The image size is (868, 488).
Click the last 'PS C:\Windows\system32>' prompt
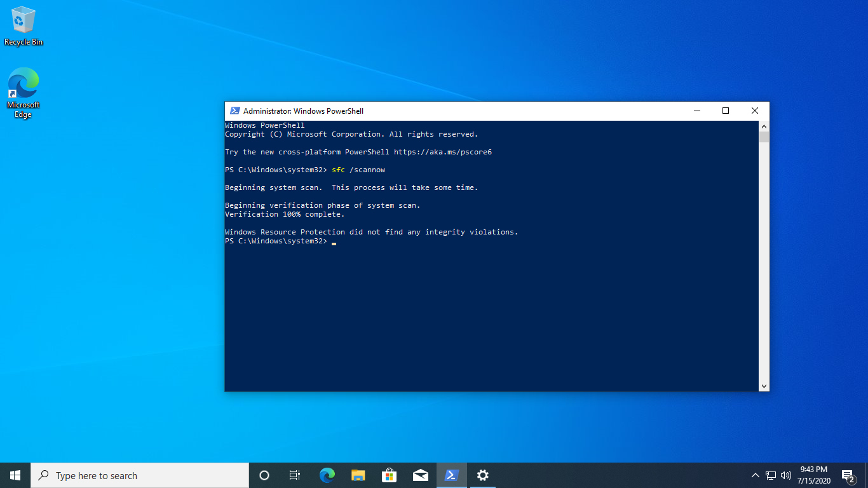point(276,241)
